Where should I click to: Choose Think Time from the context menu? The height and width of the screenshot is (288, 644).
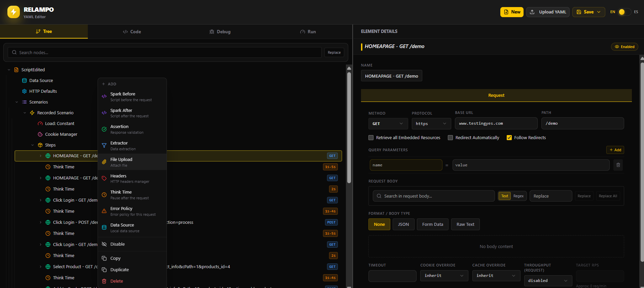132,195
